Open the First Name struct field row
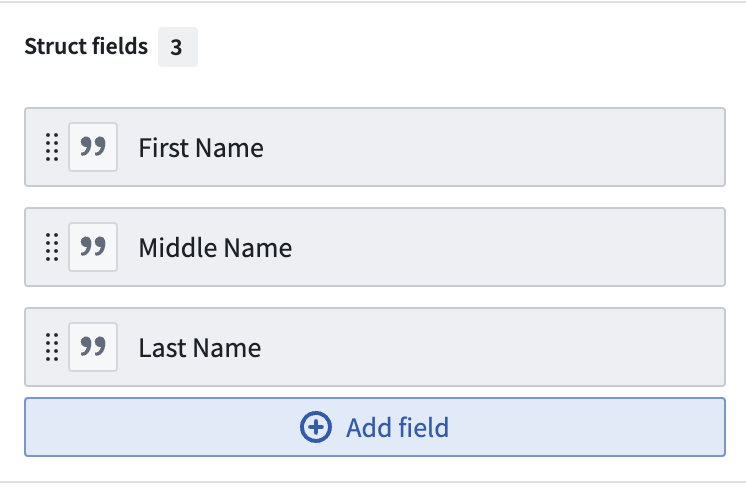Image resolution: width=746 pixels, height=498 pixels. coord(375,147)
